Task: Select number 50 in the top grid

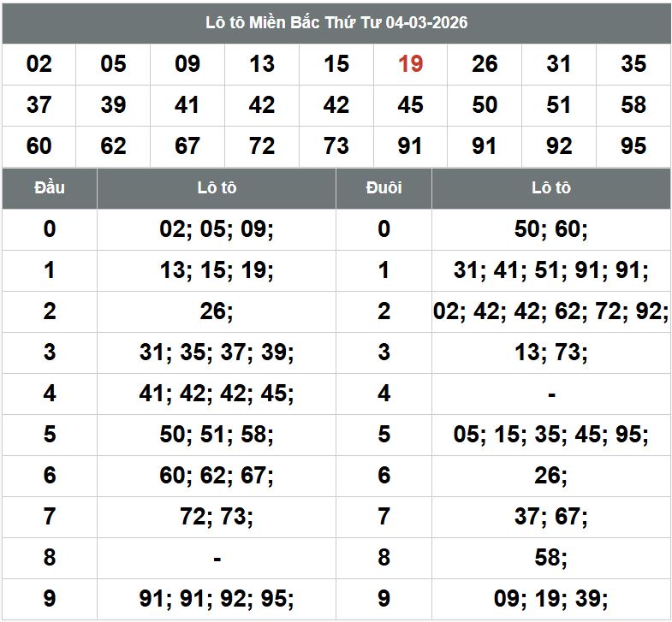Action: pos(485,105)
